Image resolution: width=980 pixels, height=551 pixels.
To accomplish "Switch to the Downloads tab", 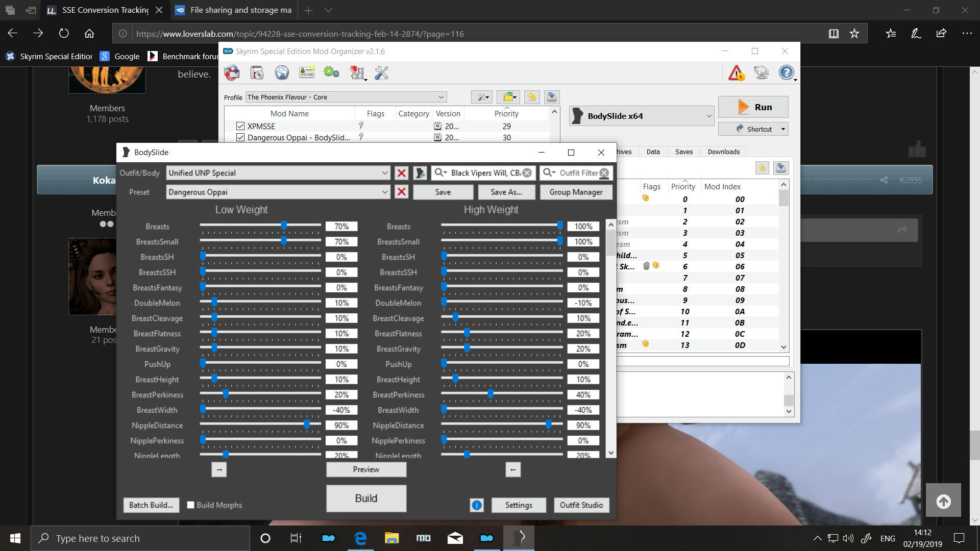I will point(724,152).
